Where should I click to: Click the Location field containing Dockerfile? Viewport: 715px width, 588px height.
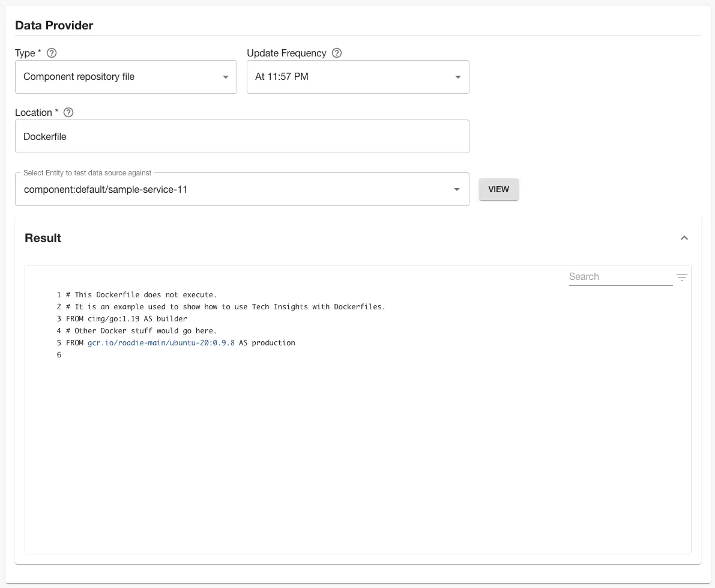tap(241, 136)
